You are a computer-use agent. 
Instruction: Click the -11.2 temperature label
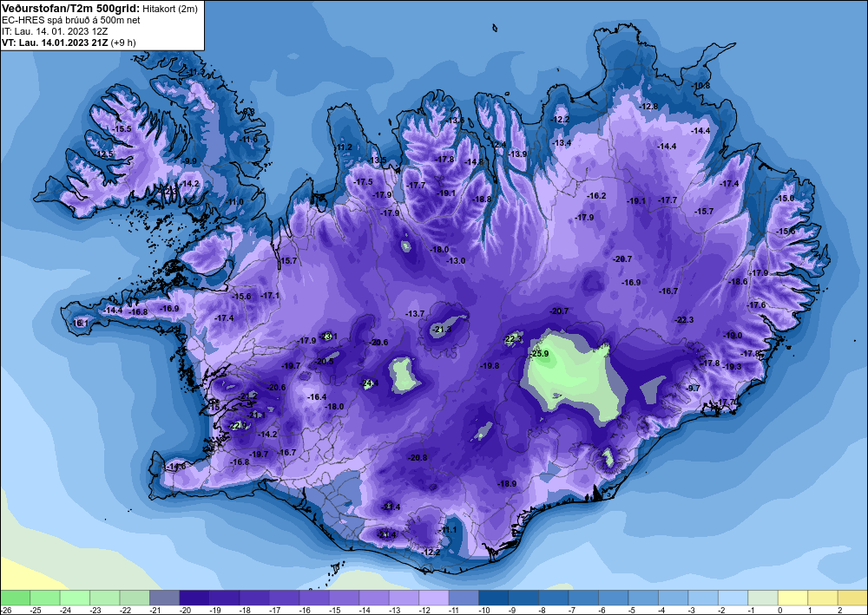tap(343, 147)
